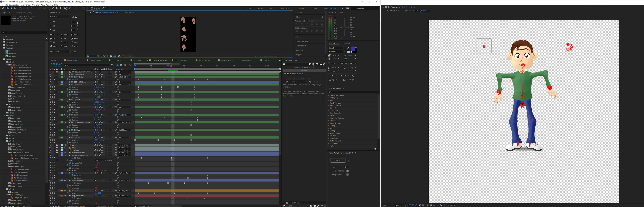The width and height of the screenshot is (644, 207).
Task: Open the Composition menu
Action: point(14,5)
